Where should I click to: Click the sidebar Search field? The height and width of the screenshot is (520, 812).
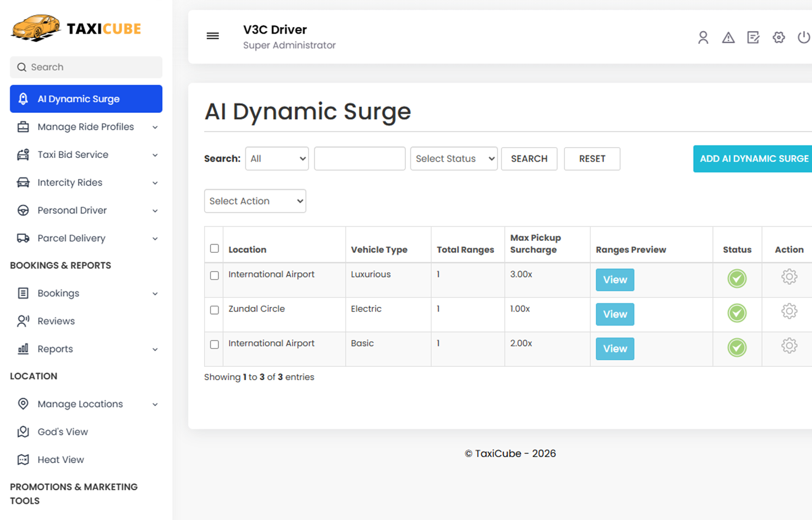click(x=86, y=67)
